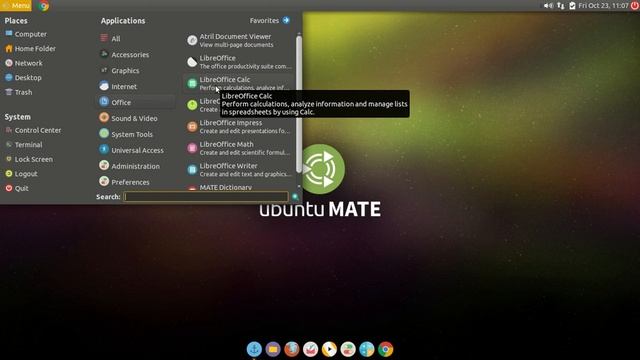Open the Menu button in top panel
Viewport: 640px width, 360px height.
tap(16, 6)
